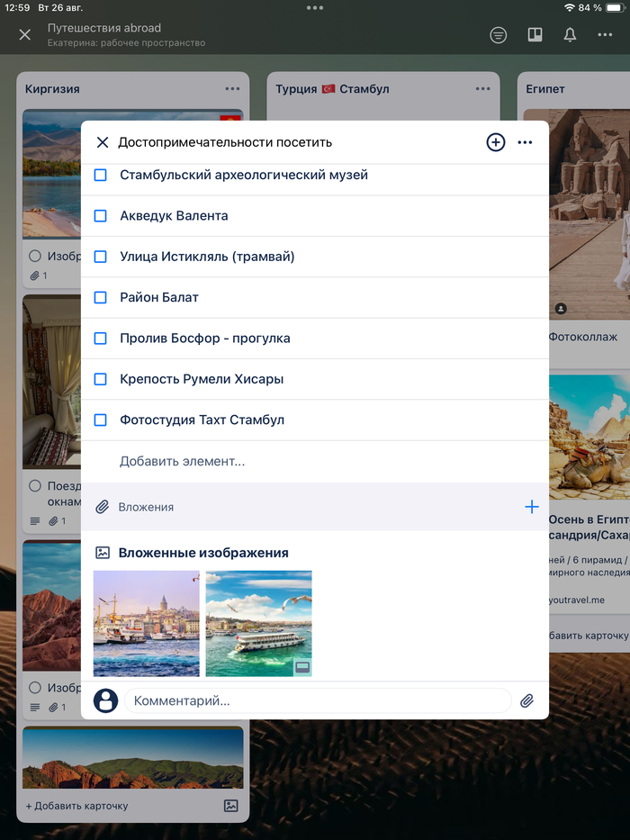The height and width of the screenshot is (840, 630).
Task: Open the card's three-dot menu
Action: click(526, 142)
